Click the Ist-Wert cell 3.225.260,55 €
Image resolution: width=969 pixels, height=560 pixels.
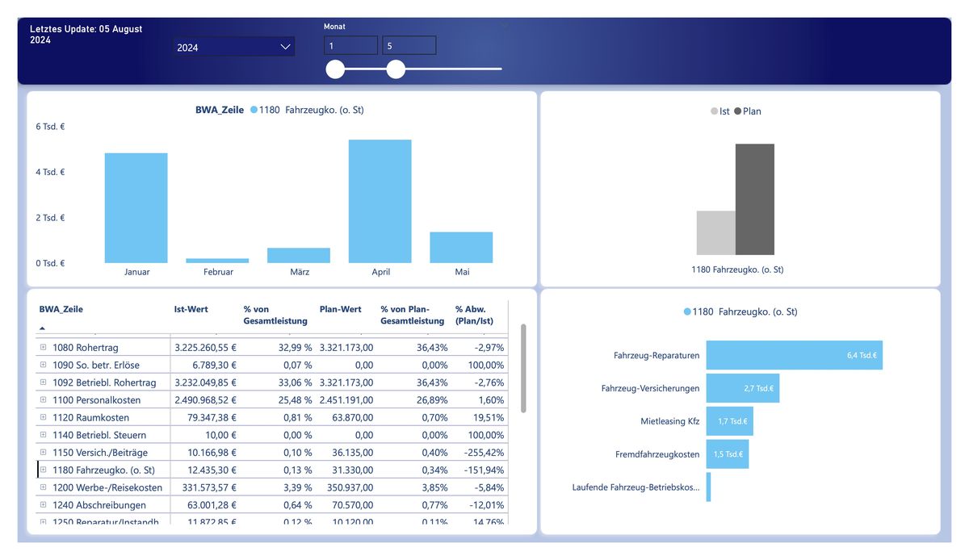pyautogui.click(x=205, y=348)
